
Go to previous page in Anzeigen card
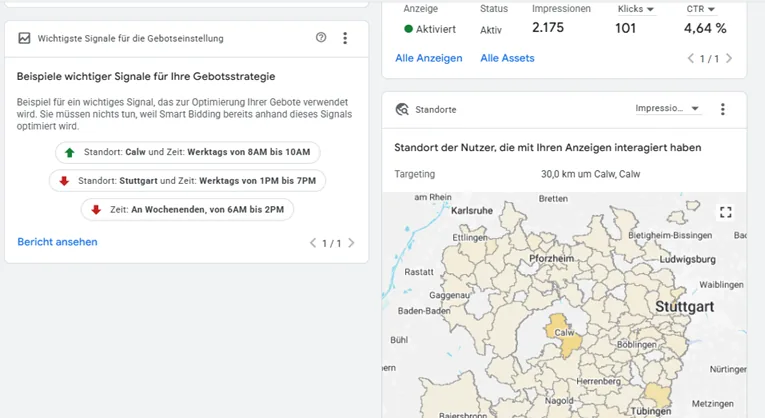(690, 59)
